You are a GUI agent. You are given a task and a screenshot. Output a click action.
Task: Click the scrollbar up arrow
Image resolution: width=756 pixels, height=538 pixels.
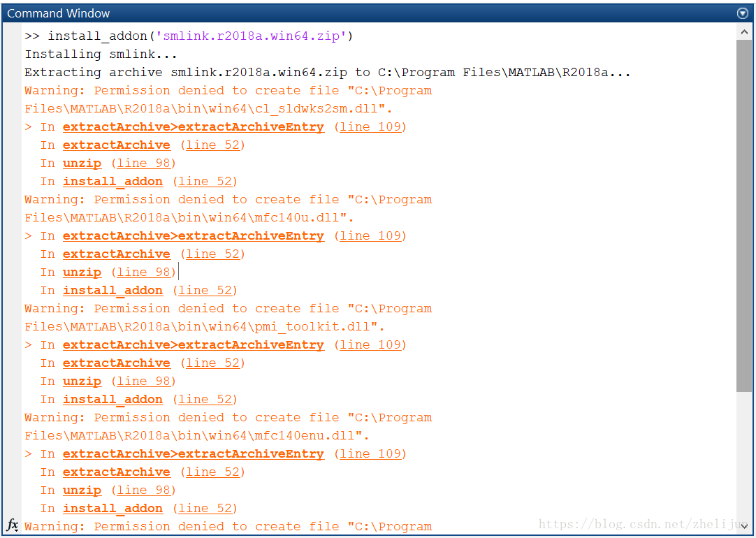[743, 32]
